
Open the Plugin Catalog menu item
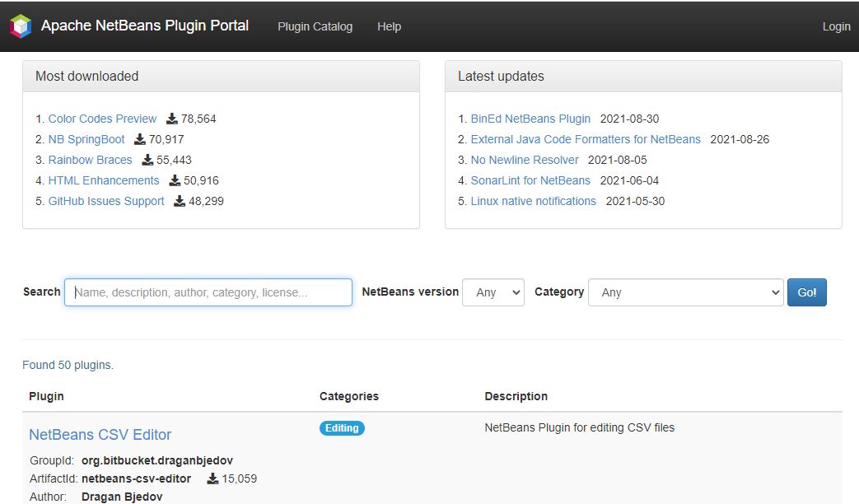click(315, 26)
